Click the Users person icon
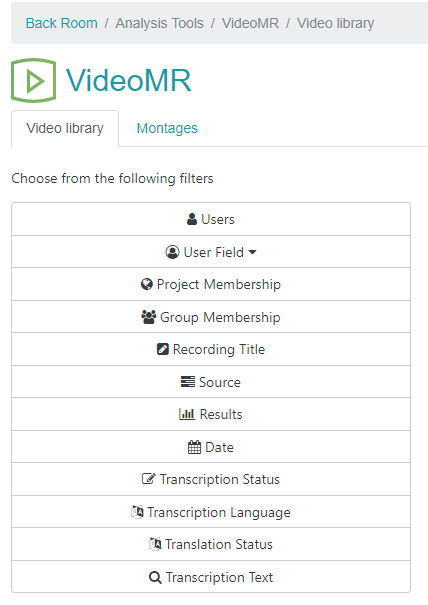This screenshot has width=428, height=605. (x=192, y=219)
